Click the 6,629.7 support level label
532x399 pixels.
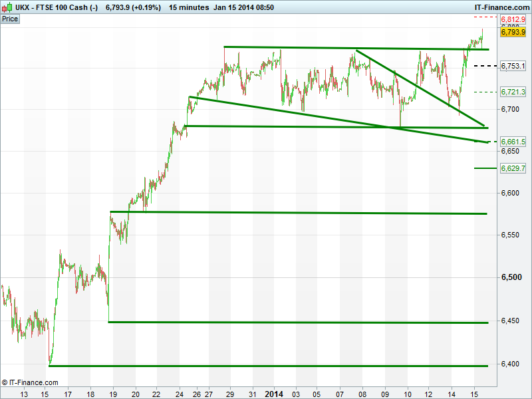pos(513,168)
